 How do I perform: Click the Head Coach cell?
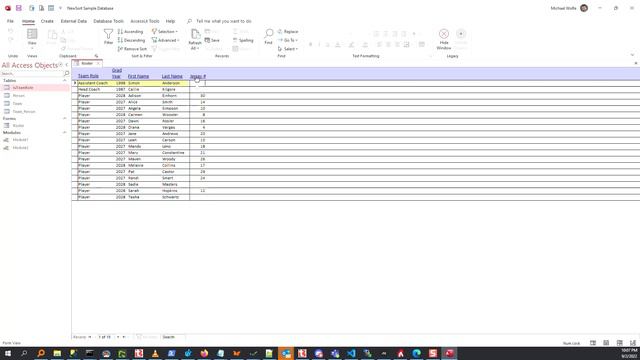[94, 89]
